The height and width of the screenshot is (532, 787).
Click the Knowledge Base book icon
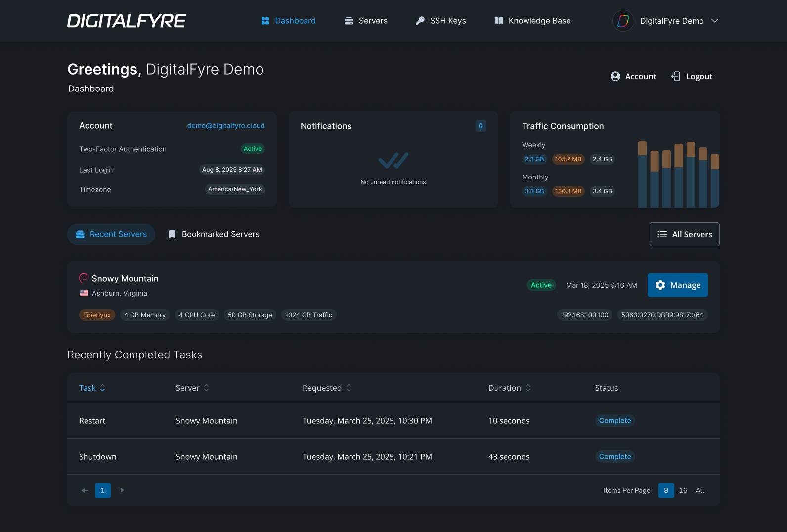(499, 21)
